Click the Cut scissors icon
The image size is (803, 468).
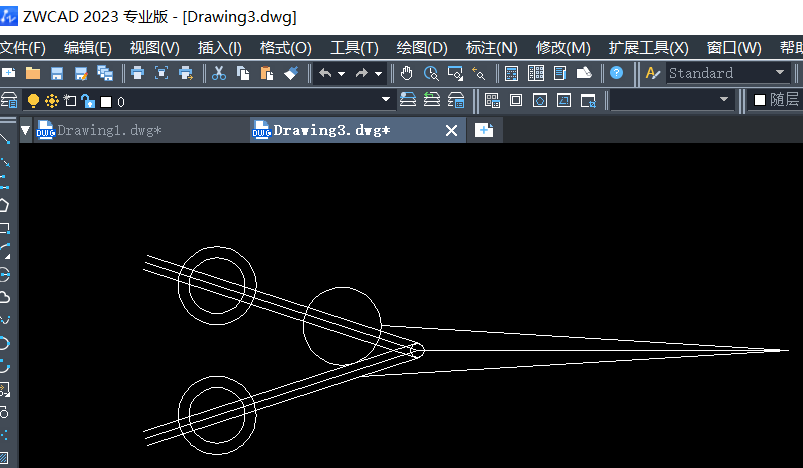219,73
